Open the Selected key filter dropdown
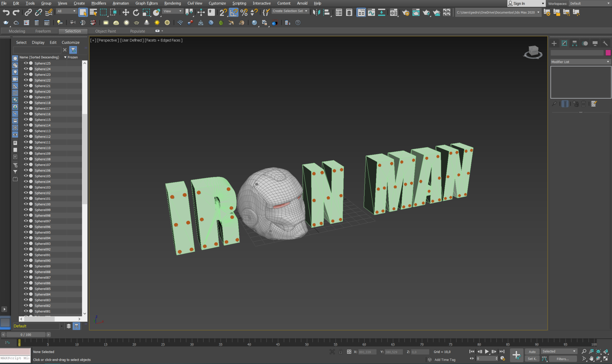This screenshot has width=612, height=364. (x=559, y=351)
